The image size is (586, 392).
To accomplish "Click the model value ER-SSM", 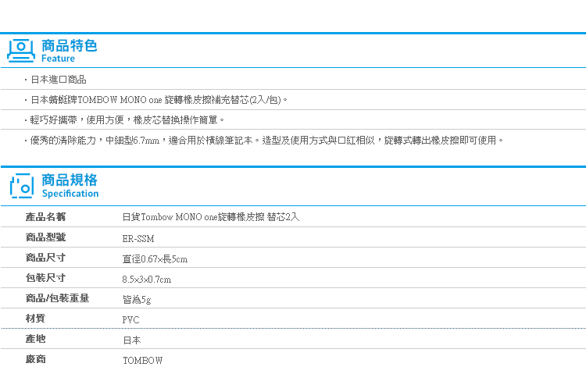I will tap(138, 239).
